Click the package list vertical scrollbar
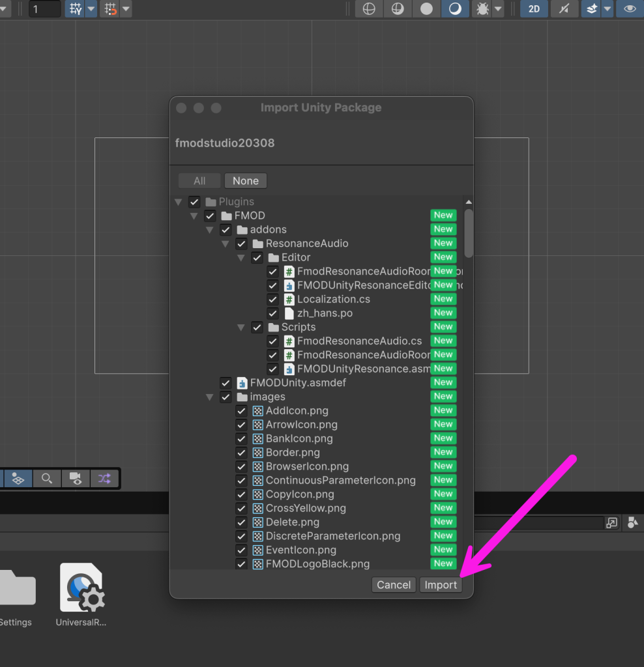 [468, 233]
